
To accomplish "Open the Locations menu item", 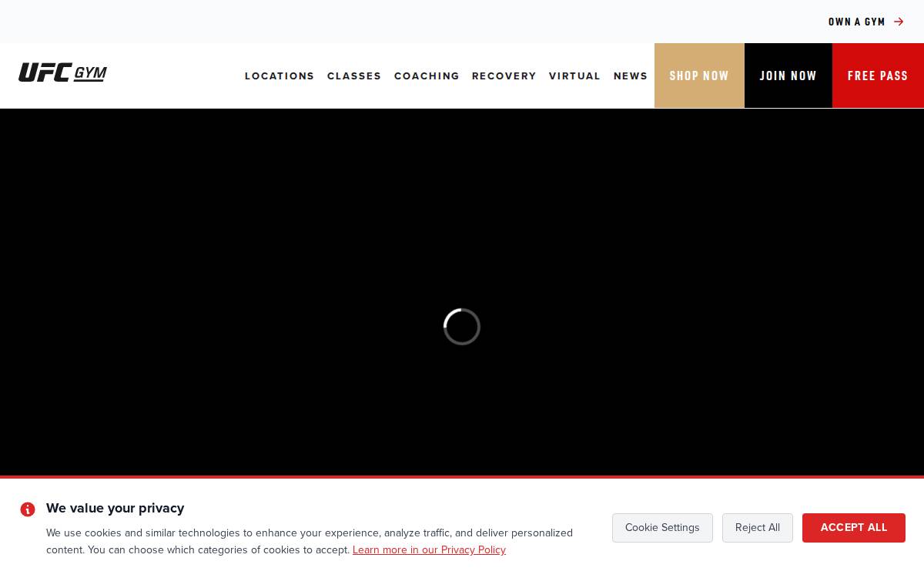I will [280, 76].
